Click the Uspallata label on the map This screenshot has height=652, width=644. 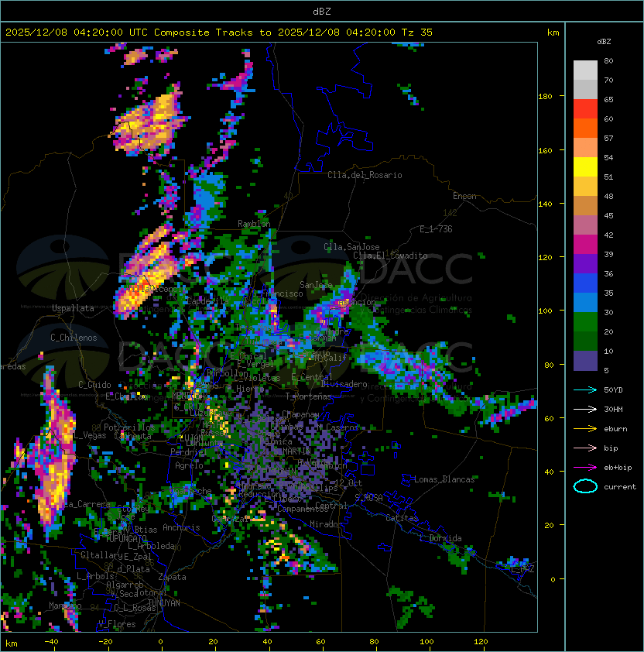(73, 308)
